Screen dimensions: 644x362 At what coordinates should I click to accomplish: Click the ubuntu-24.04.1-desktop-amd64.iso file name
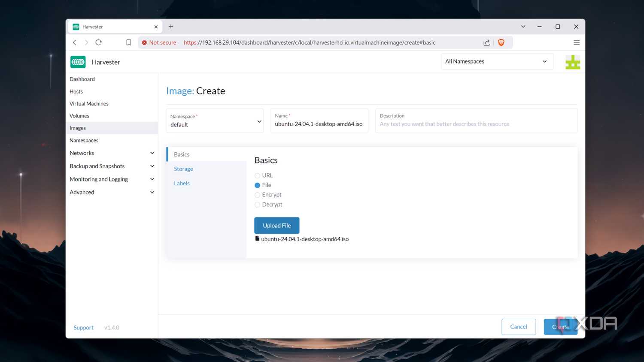click(x=305, y=239)
